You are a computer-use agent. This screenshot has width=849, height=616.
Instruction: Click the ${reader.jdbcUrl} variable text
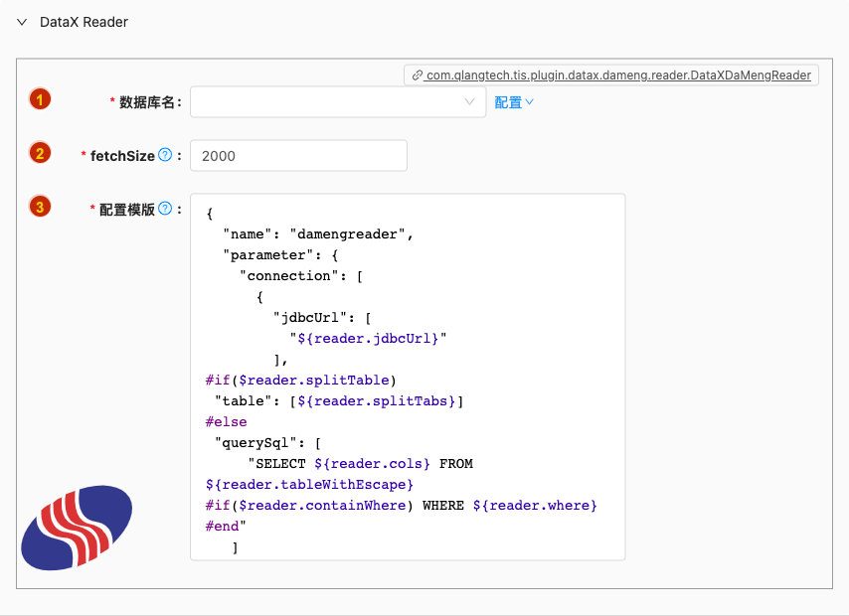click(x=368, y=339)
